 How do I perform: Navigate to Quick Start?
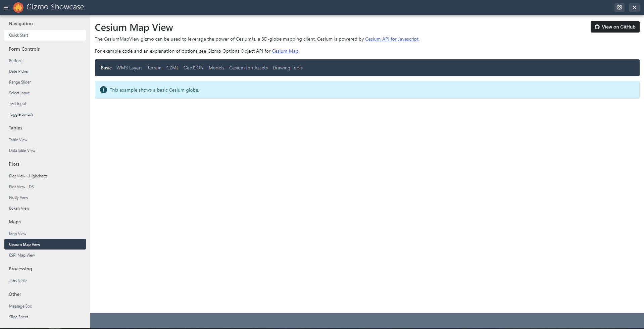18,35
